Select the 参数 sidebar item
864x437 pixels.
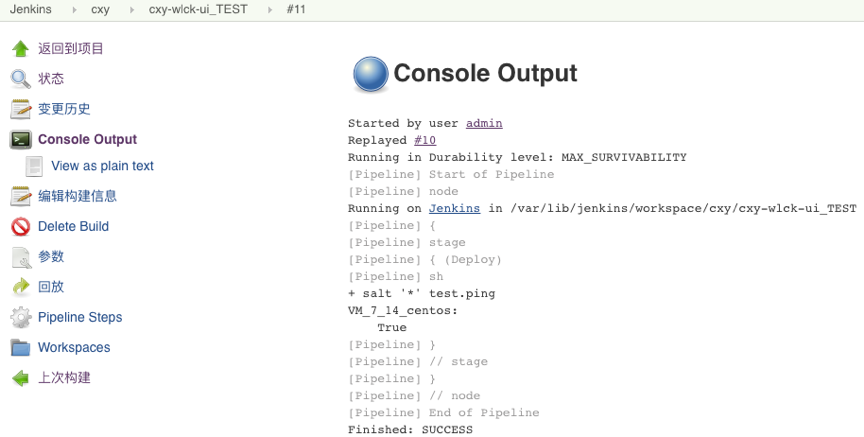(x=51, y=257)
